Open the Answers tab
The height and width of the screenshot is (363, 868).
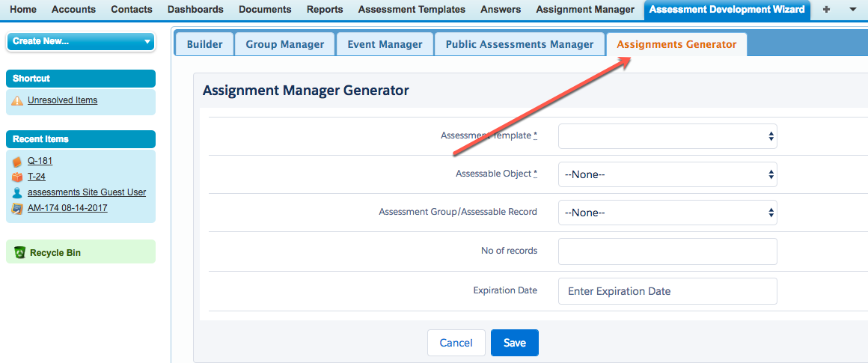pyautogui.click(x=501, y=10)
